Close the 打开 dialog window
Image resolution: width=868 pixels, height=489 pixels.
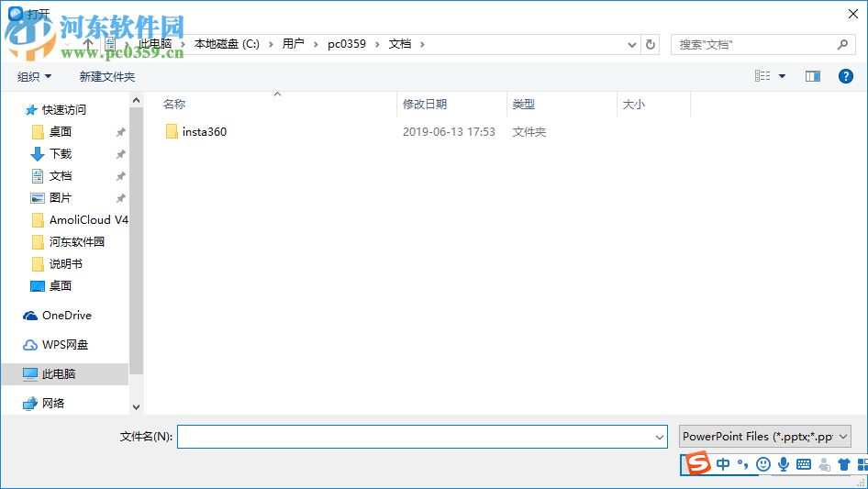[853, 14]
